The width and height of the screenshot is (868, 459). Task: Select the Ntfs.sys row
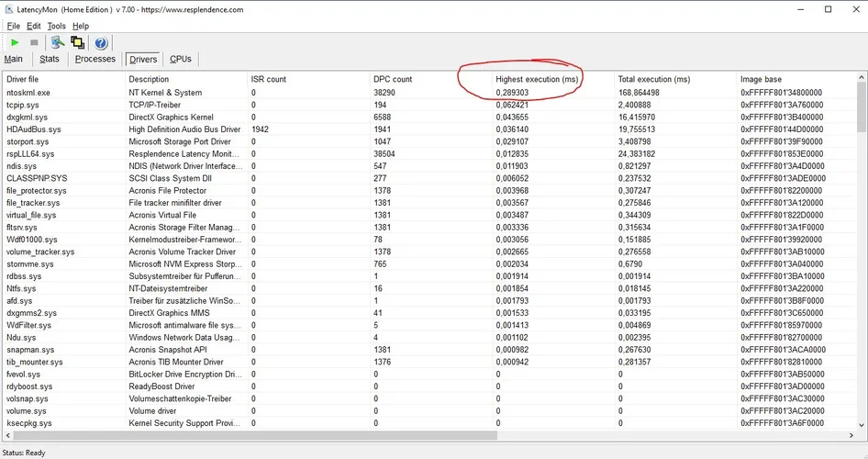coord(429,288)
